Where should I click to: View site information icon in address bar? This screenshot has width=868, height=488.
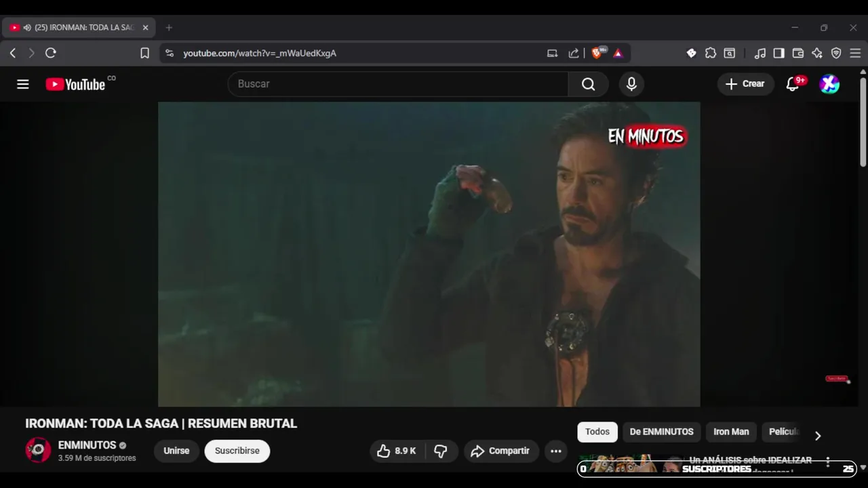[x=170, y=53]
